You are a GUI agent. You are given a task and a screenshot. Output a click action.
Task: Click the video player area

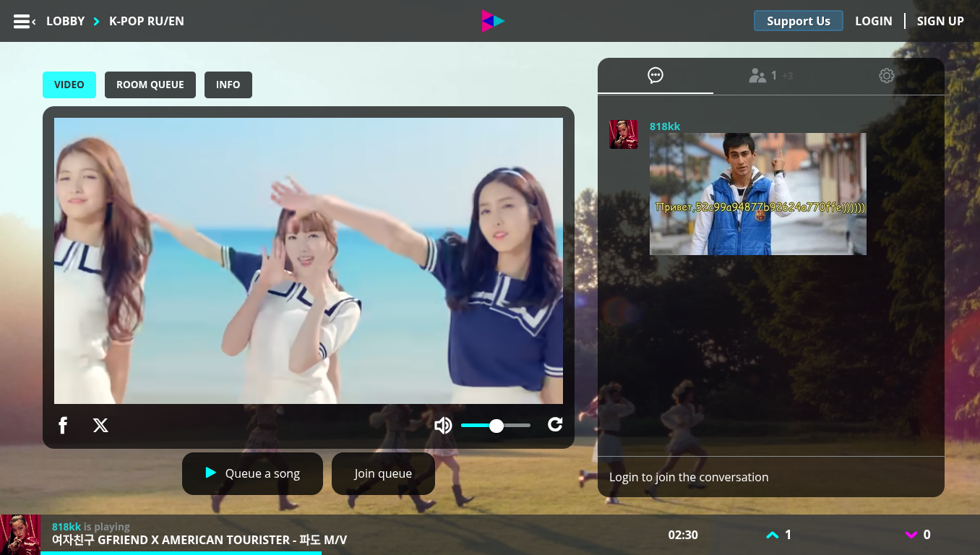pos(309,261)
